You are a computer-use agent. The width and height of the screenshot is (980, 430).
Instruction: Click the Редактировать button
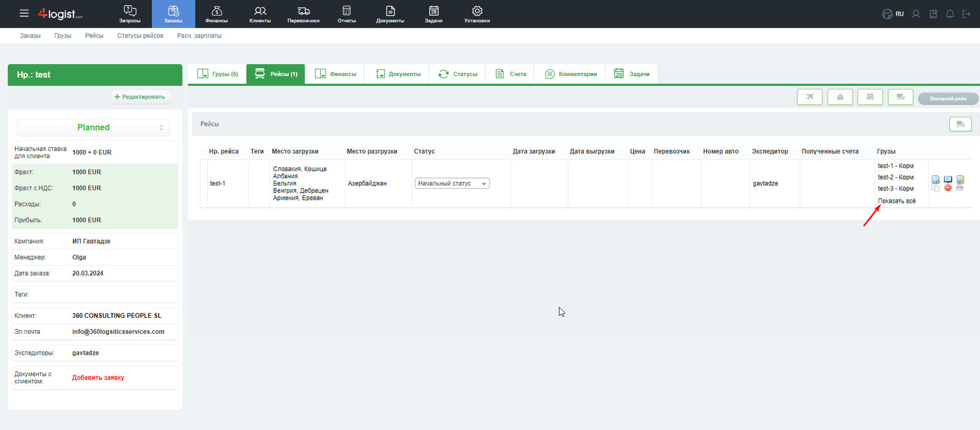pyautogui.click(x=141, y=97)
